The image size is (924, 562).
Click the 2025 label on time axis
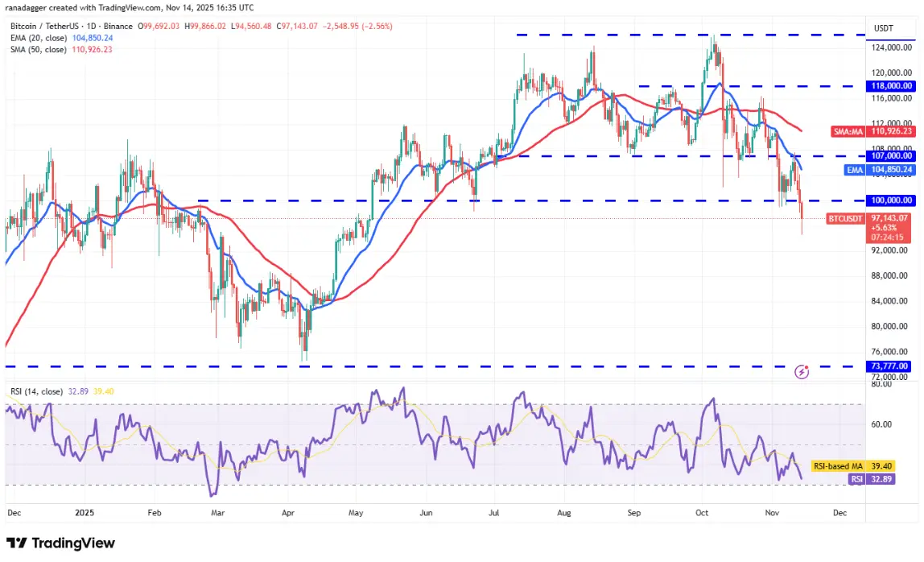click(x=85, y=512)
